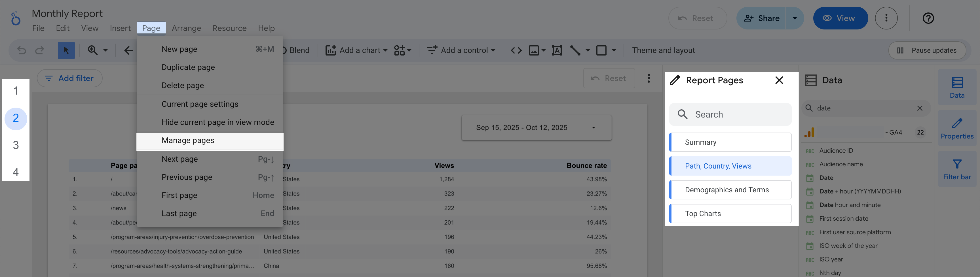The height and width of the screenshot is (277, 980).
Task: Open the Resource menu
Action: click(x=229, y=28)
